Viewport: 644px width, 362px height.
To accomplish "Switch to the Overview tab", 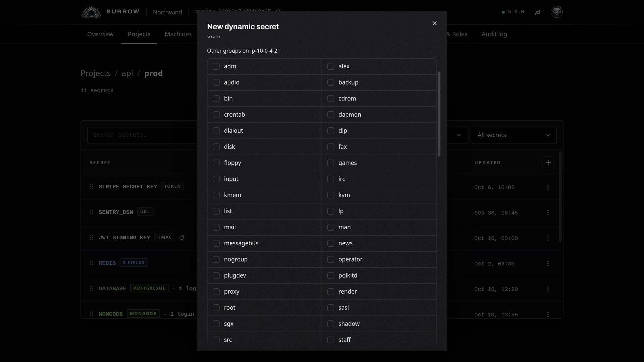I will pos(100,34).
